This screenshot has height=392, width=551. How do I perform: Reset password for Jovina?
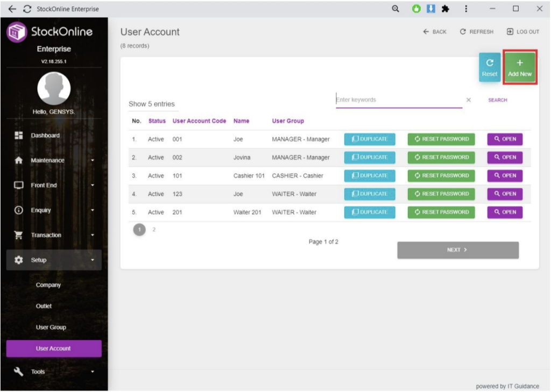(x=441, y=158)
